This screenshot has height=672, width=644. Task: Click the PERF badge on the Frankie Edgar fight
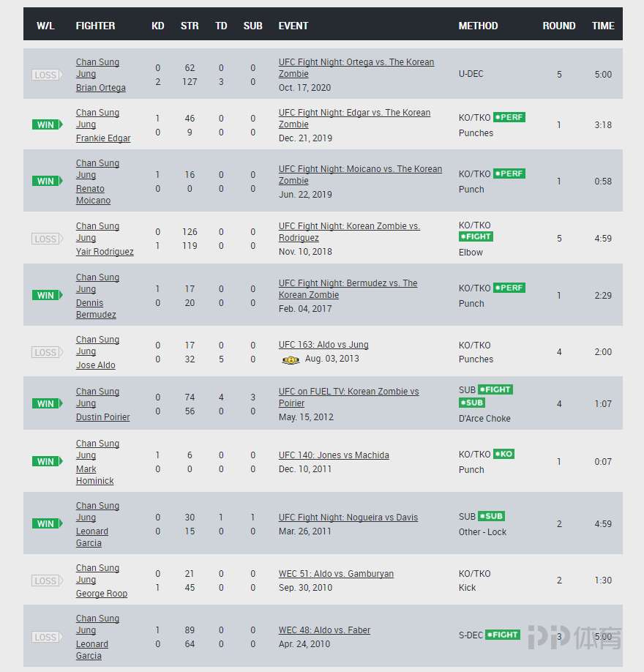(x=509, y=117)
